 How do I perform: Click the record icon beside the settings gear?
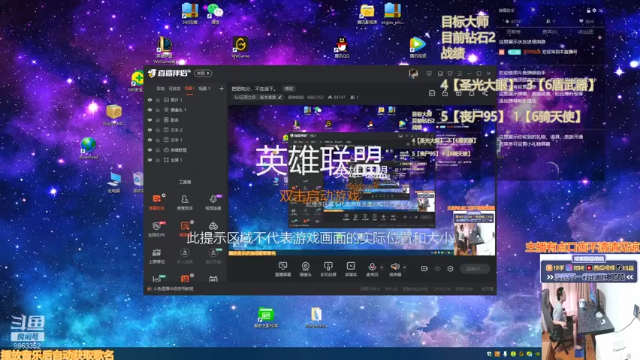pyautogui.click(x=424, y=269)
